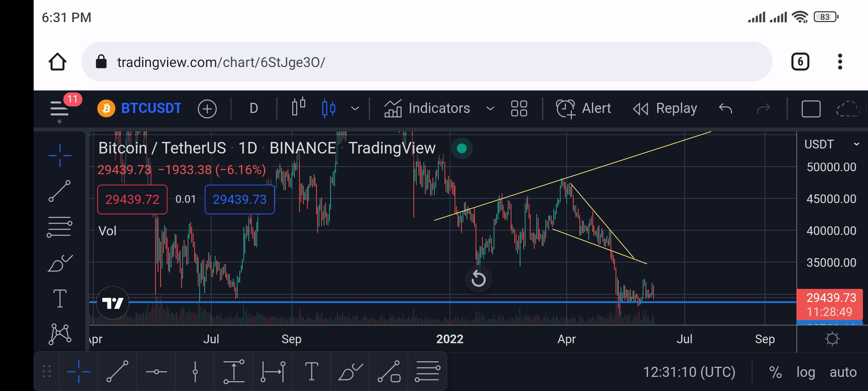This screenshot has width=868, height=391.
Task: Select the Fibonacci retracement tool in sidebar
Action: click(x=60, y=227)
